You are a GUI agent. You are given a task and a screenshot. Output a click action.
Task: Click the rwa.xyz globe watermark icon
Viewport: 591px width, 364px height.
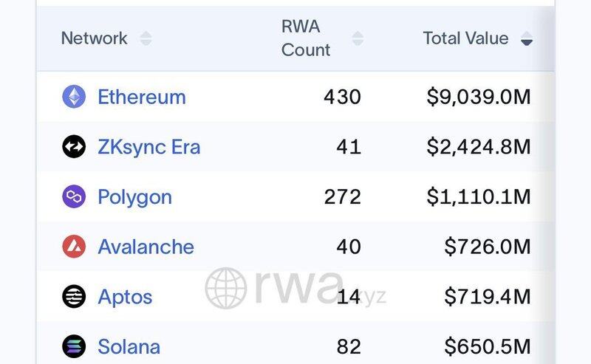[x=225, y=287]
